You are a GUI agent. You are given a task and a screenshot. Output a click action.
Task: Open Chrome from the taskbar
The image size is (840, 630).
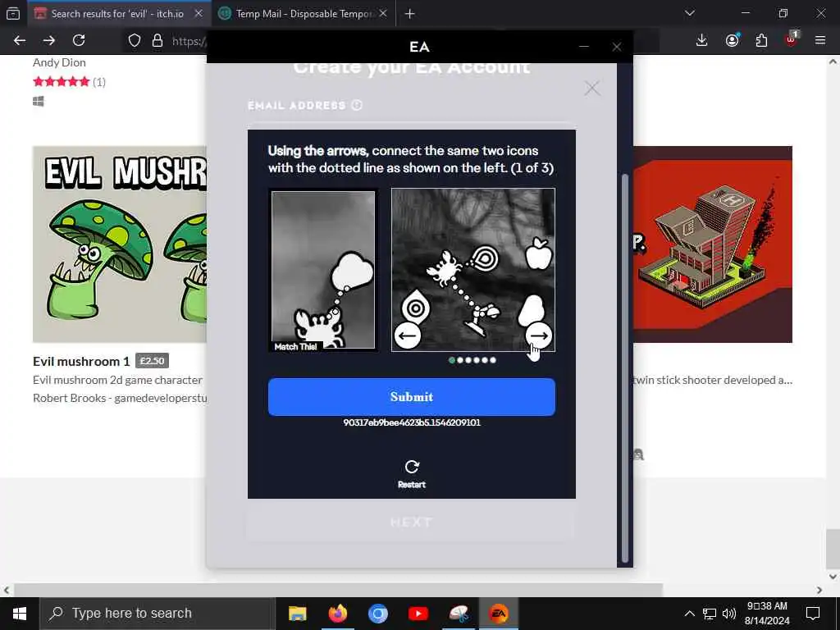pos(377,614)
